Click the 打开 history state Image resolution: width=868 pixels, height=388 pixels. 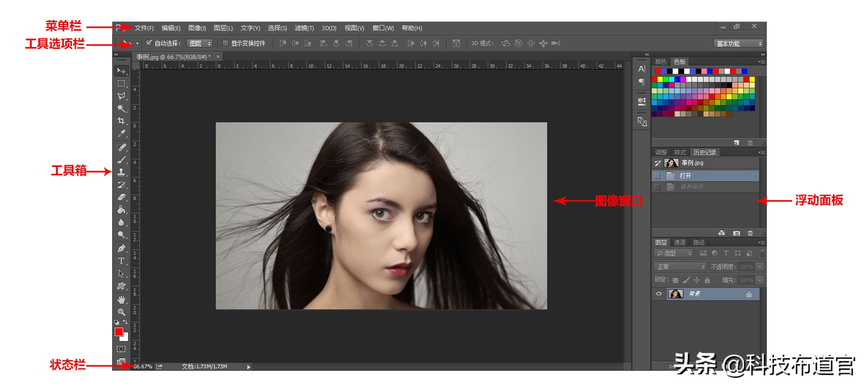(x=685, y=176)
